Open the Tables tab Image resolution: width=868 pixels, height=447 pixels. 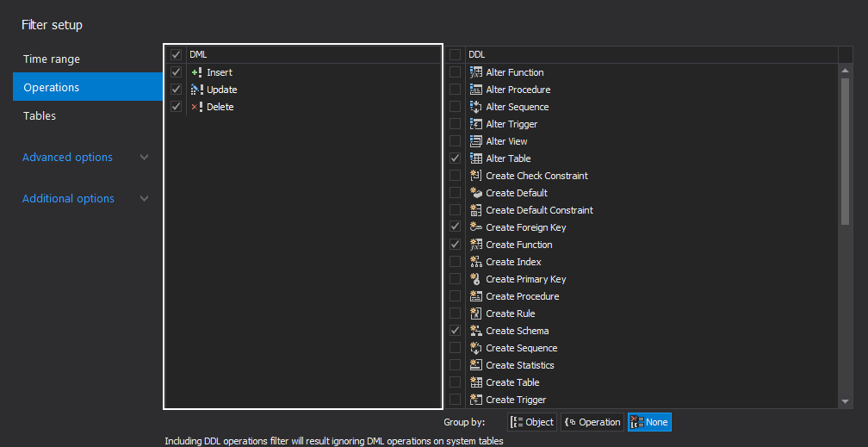tap(88, 115)
